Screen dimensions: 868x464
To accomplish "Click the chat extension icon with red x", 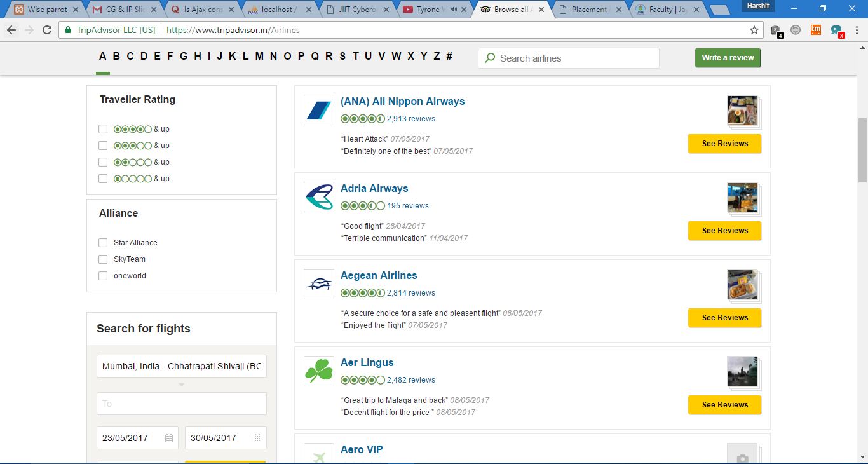I will click(837, 31).
